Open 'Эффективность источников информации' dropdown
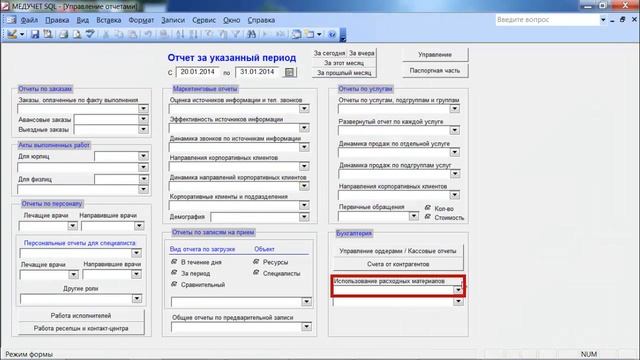 point(304,128)
